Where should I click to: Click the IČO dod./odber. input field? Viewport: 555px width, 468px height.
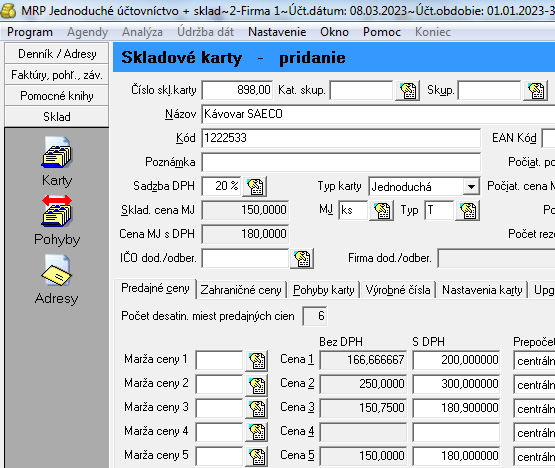pos(245,258)
